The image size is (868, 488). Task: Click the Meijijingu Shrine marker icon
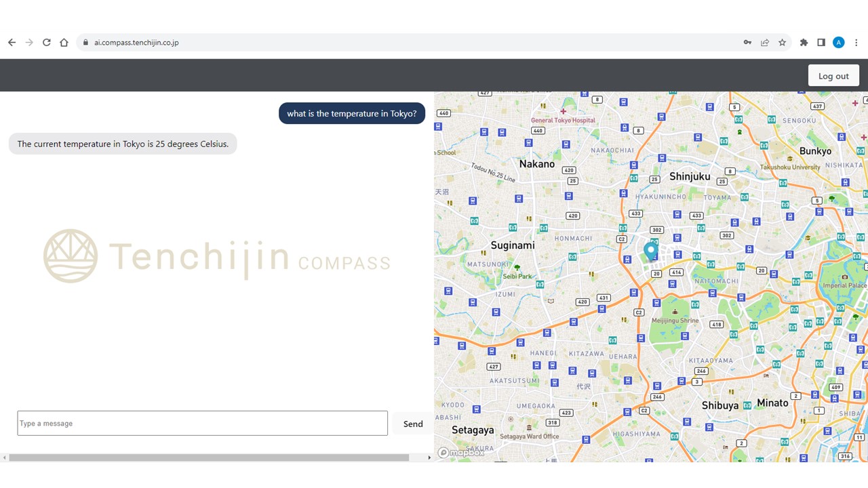675,312
